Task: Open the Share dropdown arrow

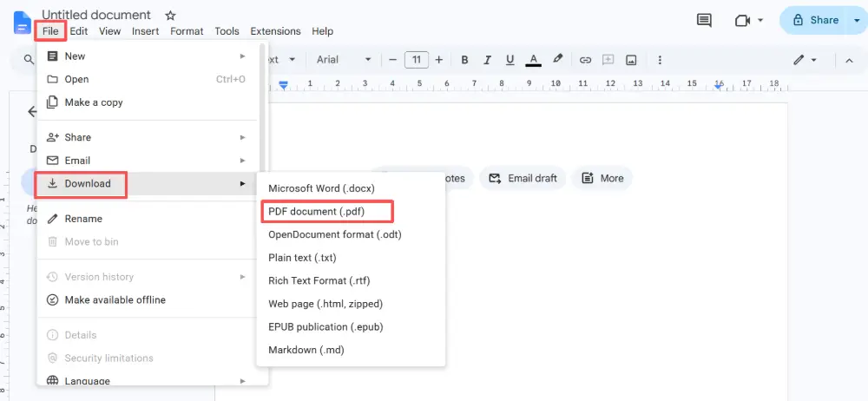Action: click(x=857, y=21)
